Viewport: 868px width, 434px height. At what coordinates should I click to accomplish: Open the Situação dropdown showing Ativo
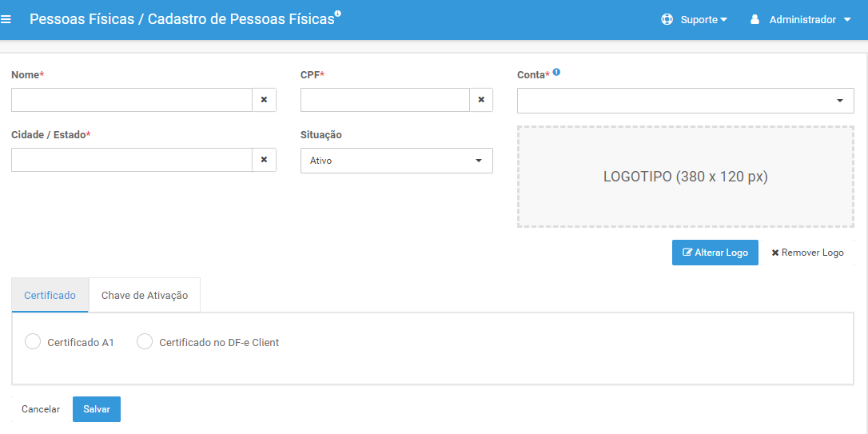click(396, 161)
